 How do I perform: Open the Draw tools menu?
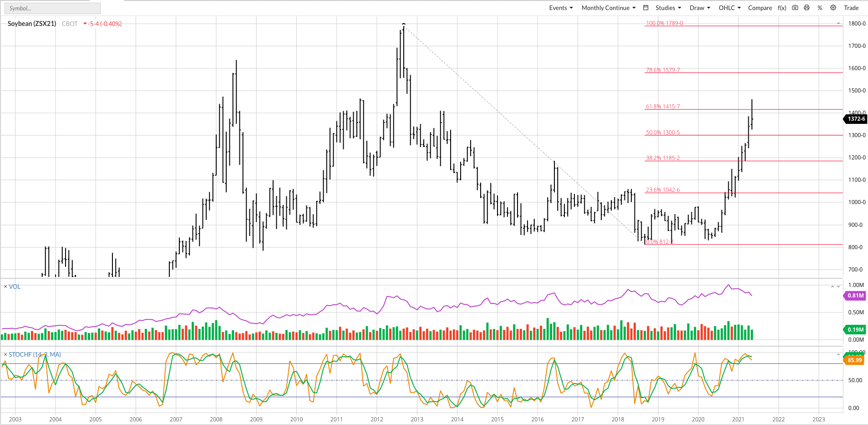(x=700, y=8)
